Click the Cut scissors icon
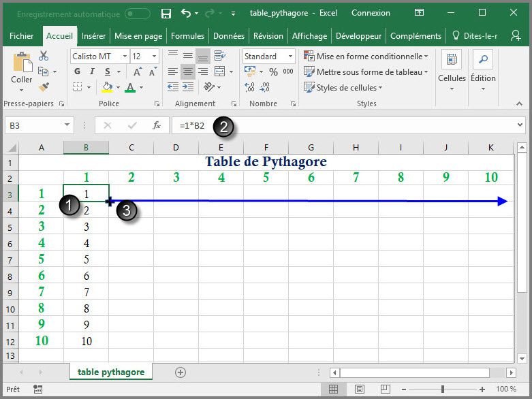This screenshot has height=399, width=532. tap(44, 56)
